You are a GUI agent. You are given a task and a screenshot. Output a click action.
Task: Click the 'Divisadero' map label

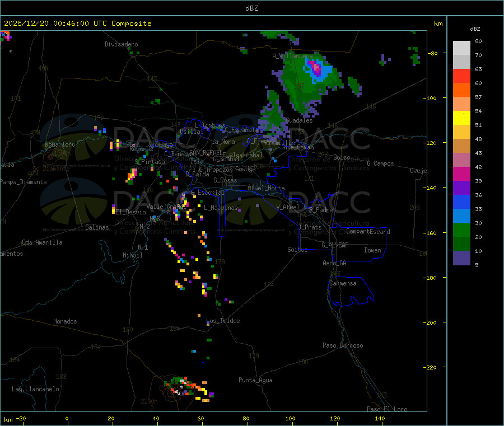[121, 44]
